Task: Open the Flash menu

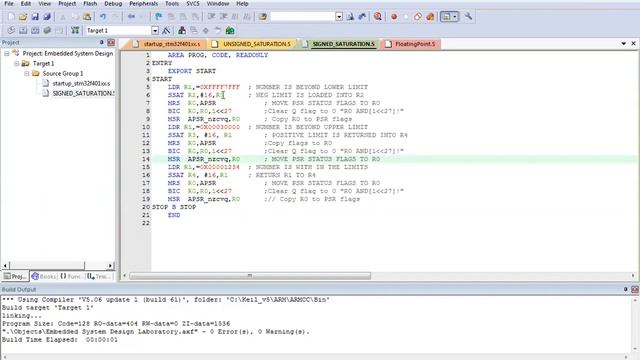Action: pyautogui.click(x=90, y=4)
